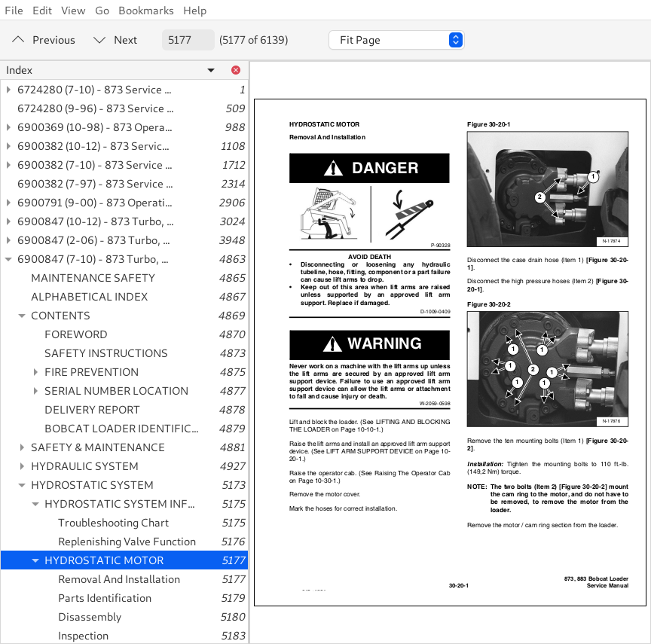Click Figure 30-20-1 motor photo
Image resolution: width=651 pixels, height=644 pixels.
pyautogui.click(x=548, y=190)
